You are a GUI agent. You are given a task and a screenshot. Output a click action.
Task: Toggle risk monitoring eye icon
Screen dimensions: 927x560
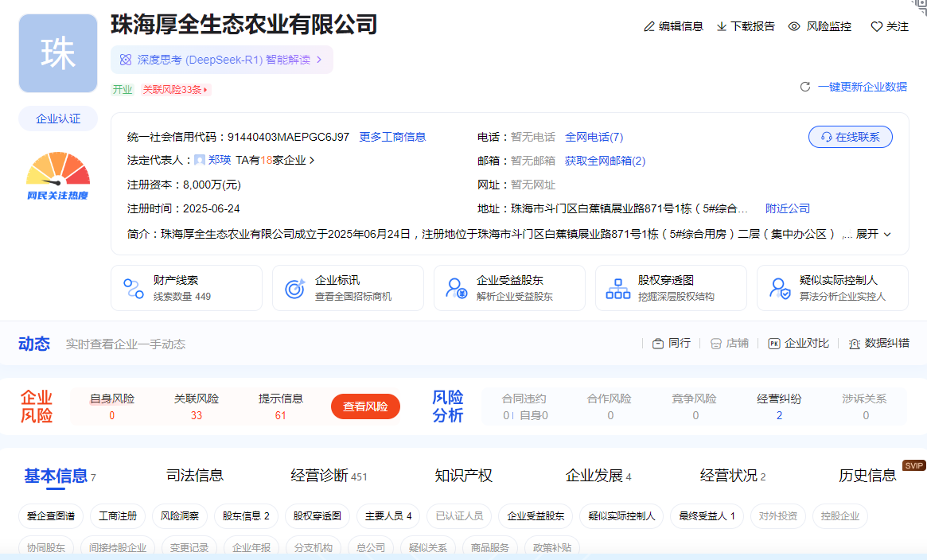[794, 26]
